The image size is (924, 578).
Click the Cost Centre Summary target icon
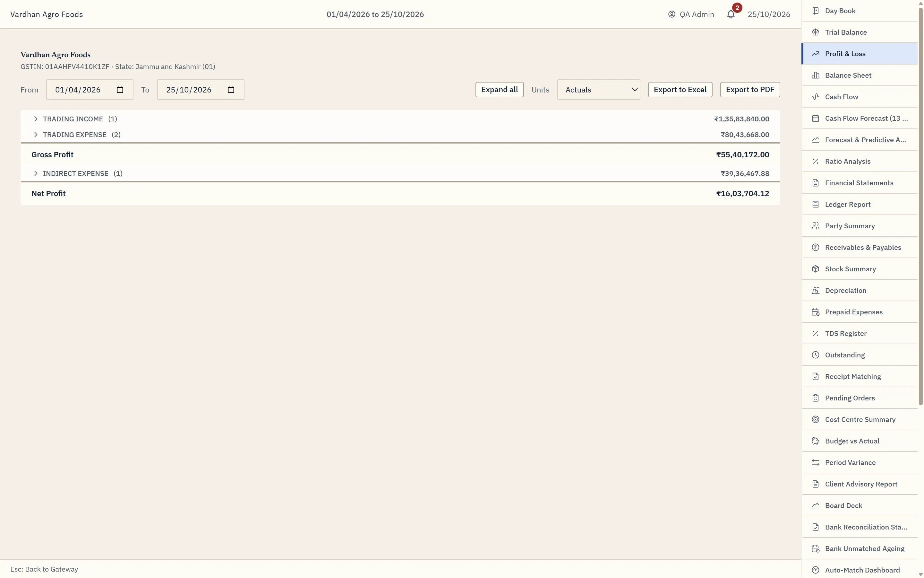point(816,419)
